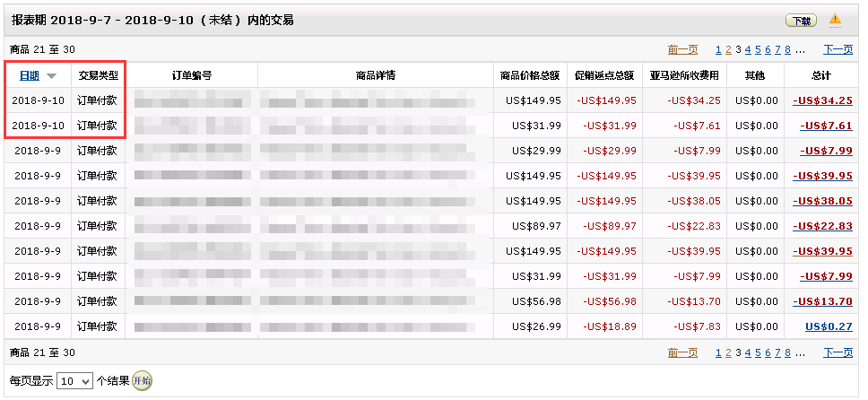868x400 pixels.
Task: Click the 其他 column header
Action: (755, 76)
